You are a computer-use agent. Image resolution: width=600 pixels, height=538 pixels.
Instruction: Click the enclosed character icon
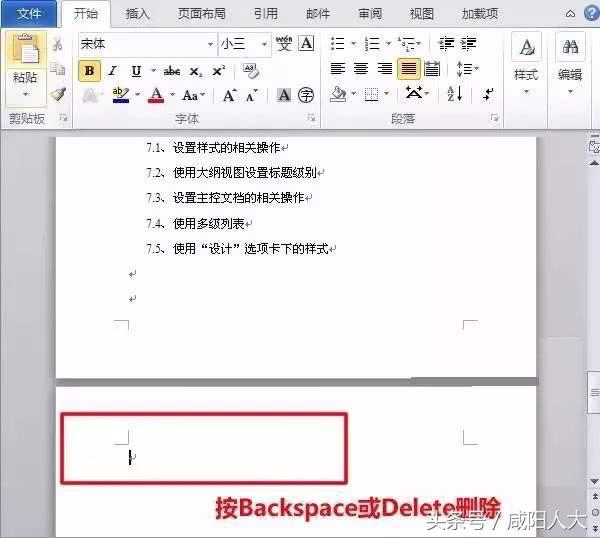pos(306,95)
